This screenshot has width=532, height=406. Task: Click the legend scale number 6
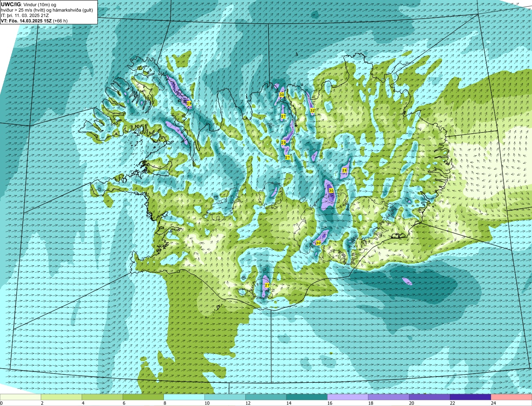point(124,403)
